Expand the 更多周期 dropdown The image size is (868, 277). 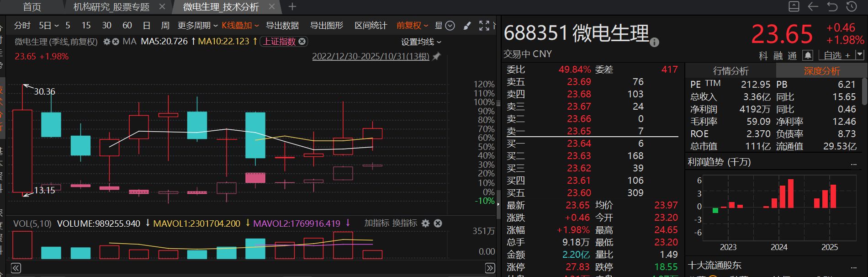click(x=197, y=26)
